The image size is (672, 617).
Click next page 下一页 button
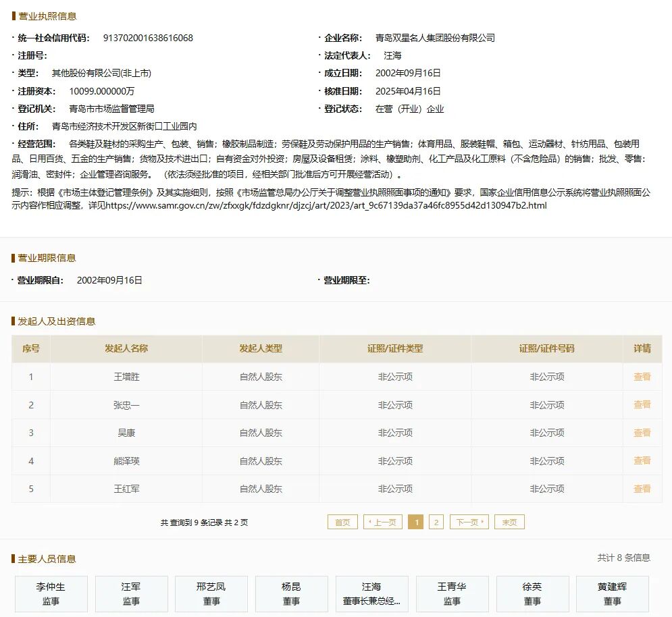(469, 522)
